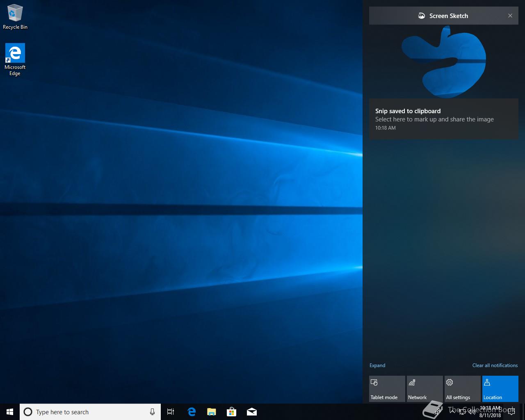Open the 'Snip saved to clipboard' notification

[444, 119]
